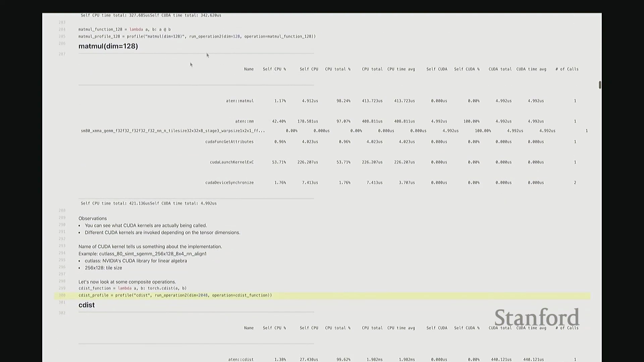Click the vertical scrollbar thumb at right
Screen dimensions: 644x362
click(x=600, y=85)
